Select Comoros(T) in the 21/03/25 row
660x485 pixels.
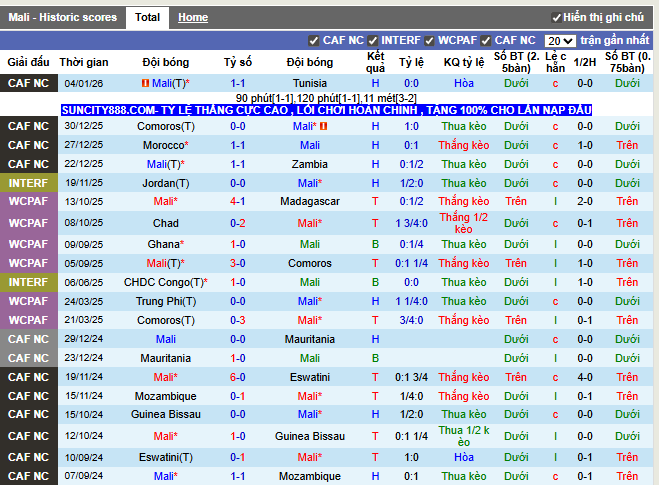(165, 320)
